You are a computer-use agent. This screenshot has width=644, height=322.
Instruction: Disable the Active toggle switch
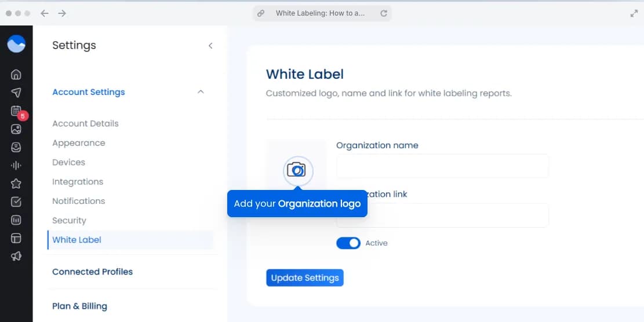348,243
